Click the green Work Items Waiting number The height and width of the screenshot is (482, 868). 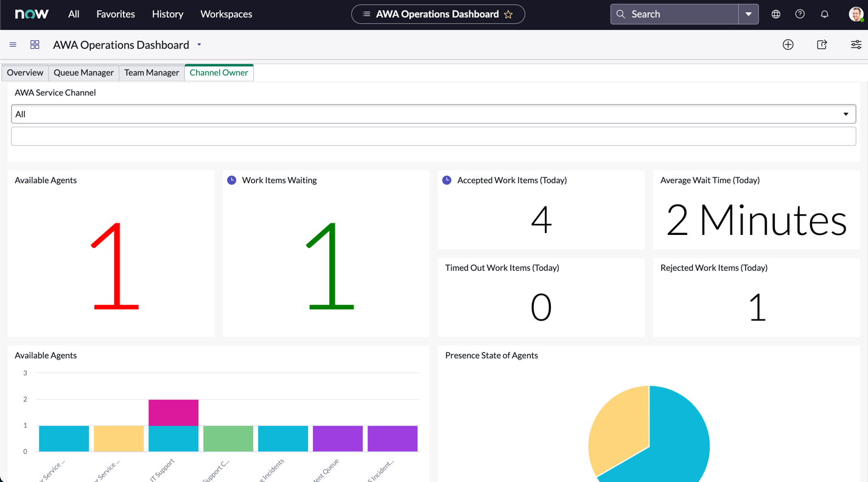331,266
